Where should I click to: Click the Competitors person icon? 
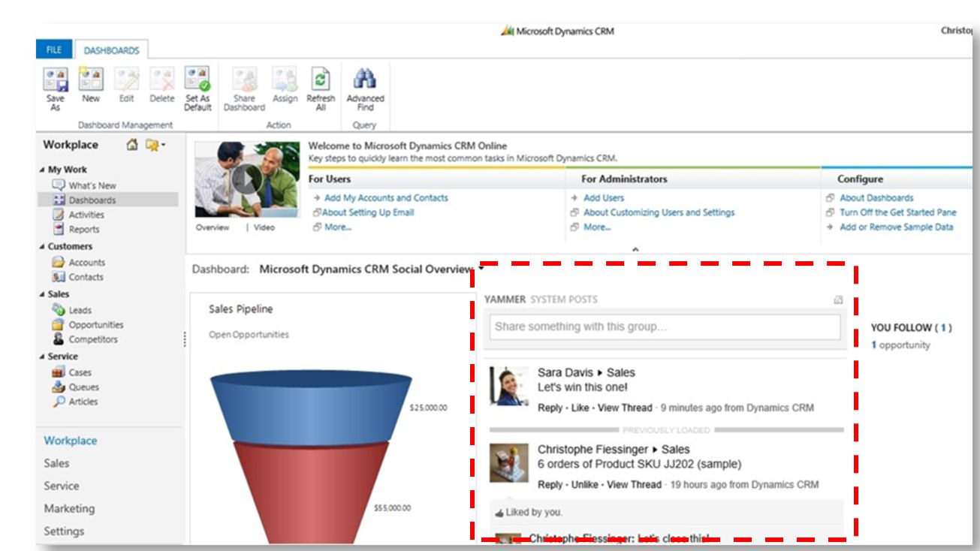pos(59,339)
